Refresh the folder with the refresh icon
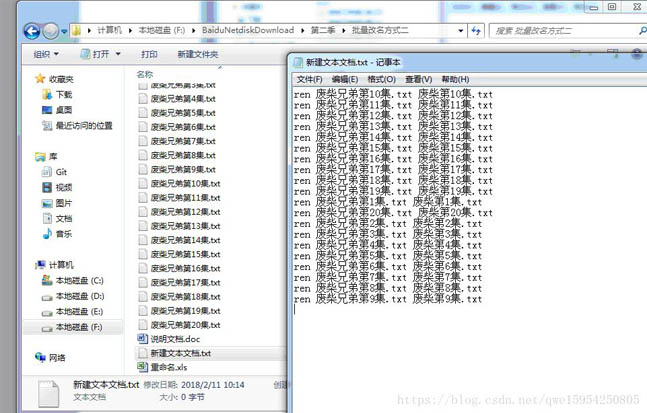Image resolution: width=647 pixels, height=413 pixels. click(476, 31)
